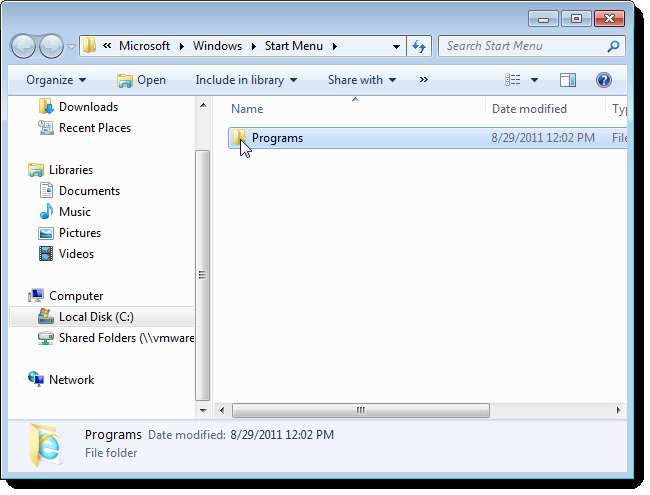Select Recent Places in the navigation pane
The width and height of the screenshot is (650, 495).
95,128
